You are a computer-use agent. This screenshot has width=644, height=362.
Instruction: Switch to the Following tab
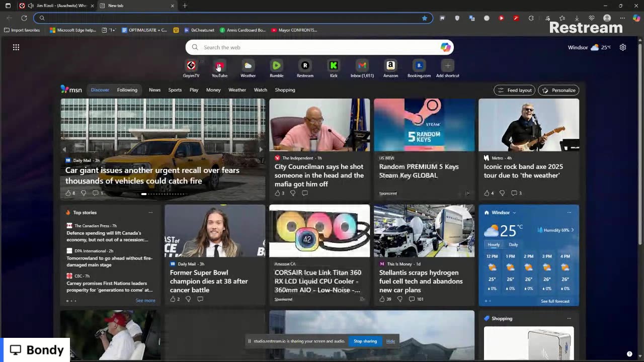click(127, 90)
